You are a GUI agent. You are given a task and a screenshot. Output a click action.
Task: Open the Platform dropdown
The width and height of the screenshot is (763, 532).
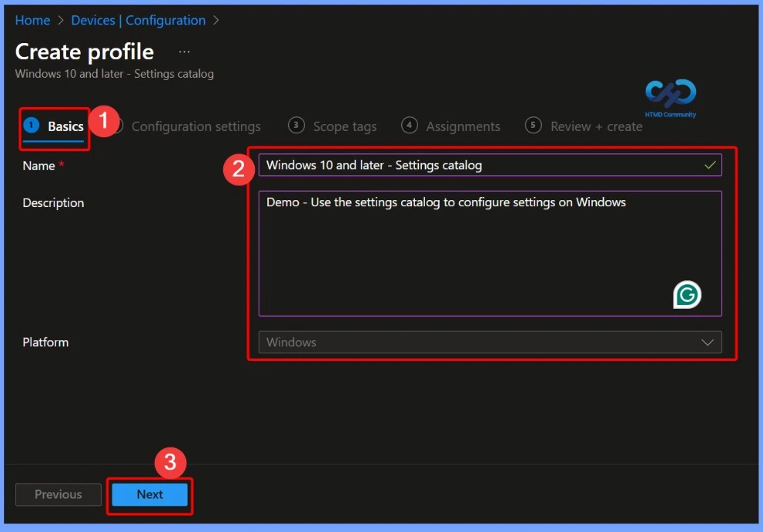pos(490,342)
